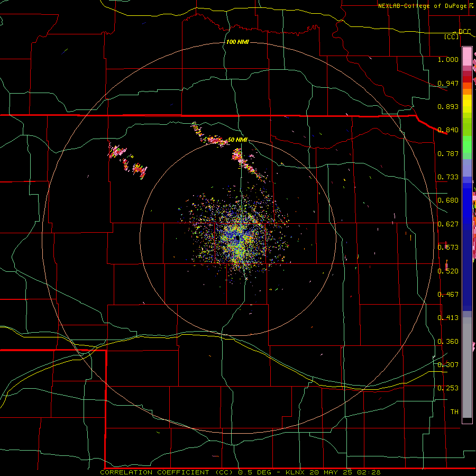Viewport: 476px width, 476px height.
Task: Click the 0.893 color scale value
Action: tap(448, 106)
